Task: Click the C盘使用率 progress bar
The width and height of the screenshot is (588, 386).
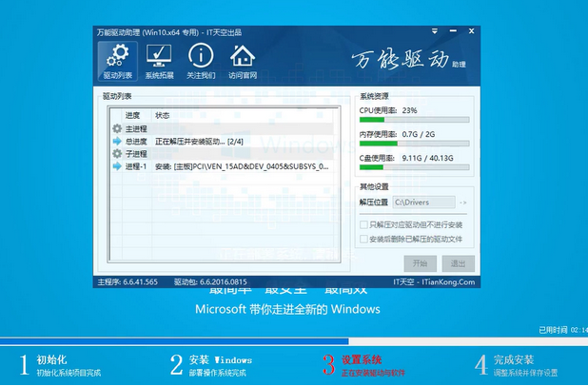Action: [x=415, y=167]
